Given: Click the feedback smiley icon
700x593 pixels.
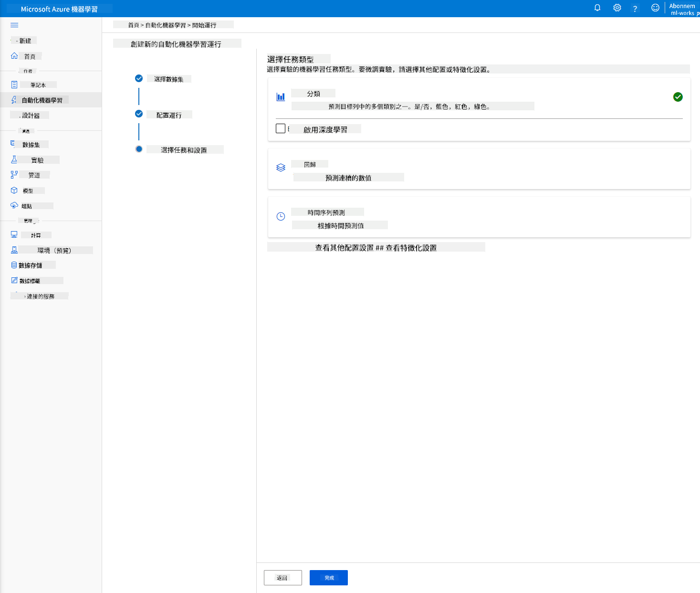Looking at the screenshot, I should coord(655,8).
